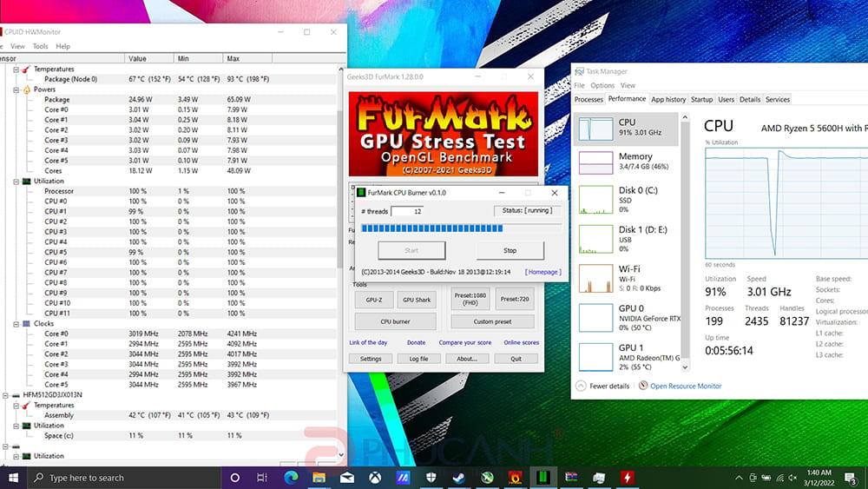Click the Donate link in FurMark
The height and width of the screenshot is (489, 868).
(x=417, y=343)
